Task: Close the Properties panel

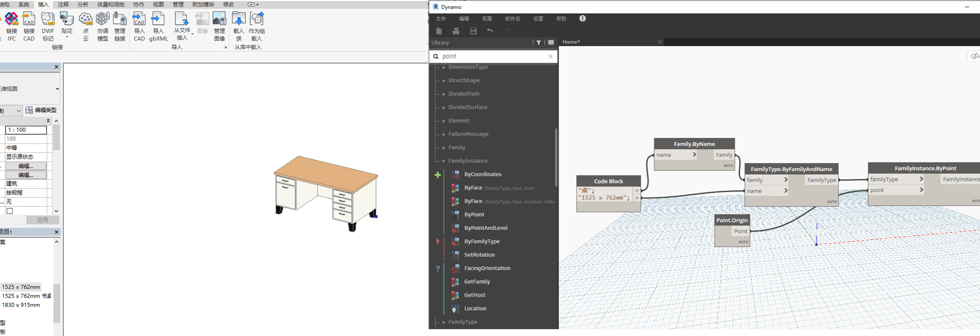Action: point(56,67)
